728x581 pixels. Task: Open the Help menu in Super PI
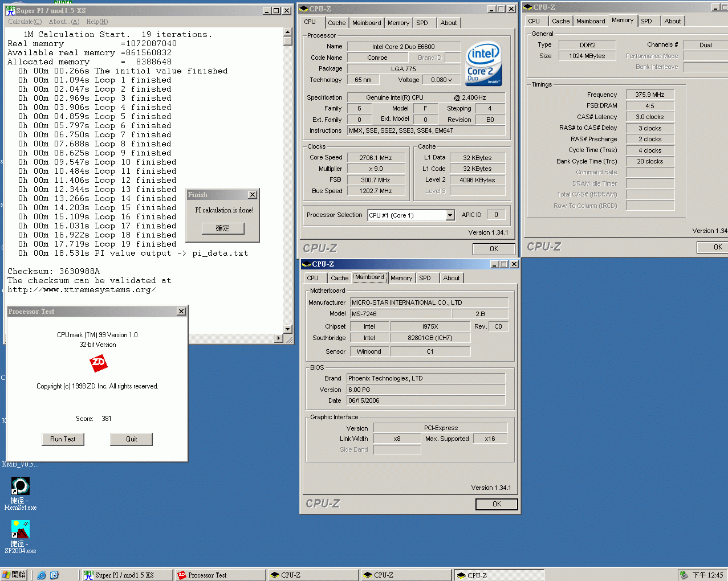point(97,22)
